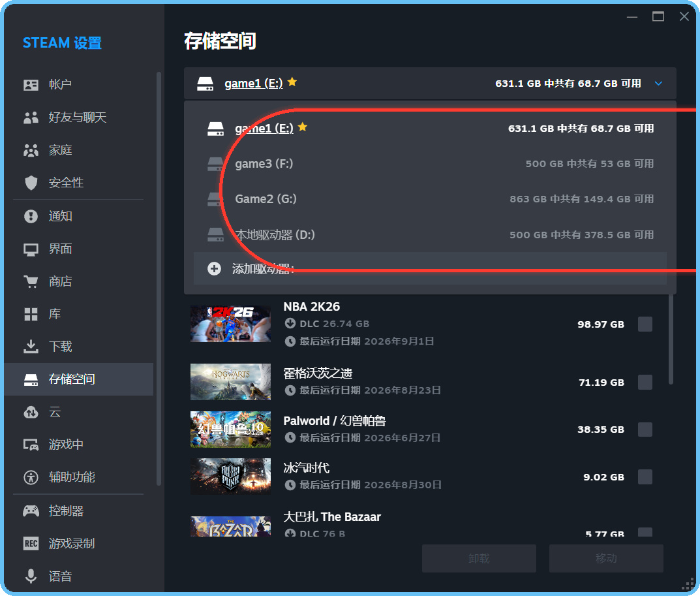This screenshot has height=596, width=700.
Task: Click the drive icon for 本地驱动器 (D:)
Action: click(216, 235)
